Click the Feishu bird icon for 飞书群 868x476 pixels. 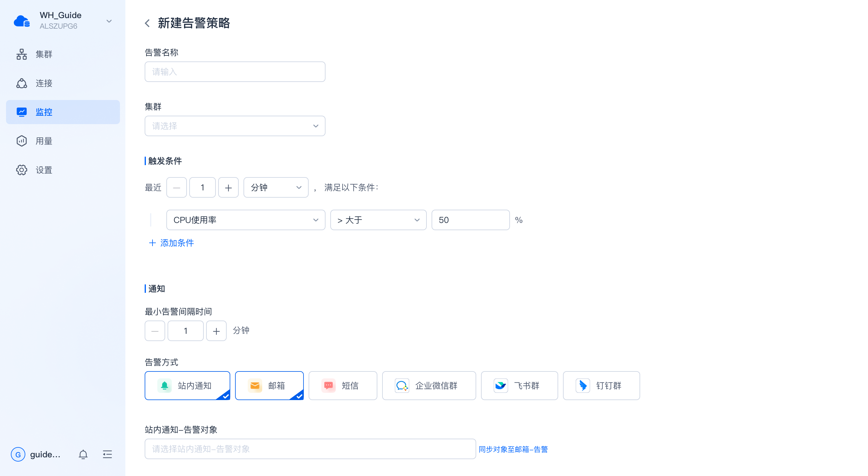tap(501, 385)
